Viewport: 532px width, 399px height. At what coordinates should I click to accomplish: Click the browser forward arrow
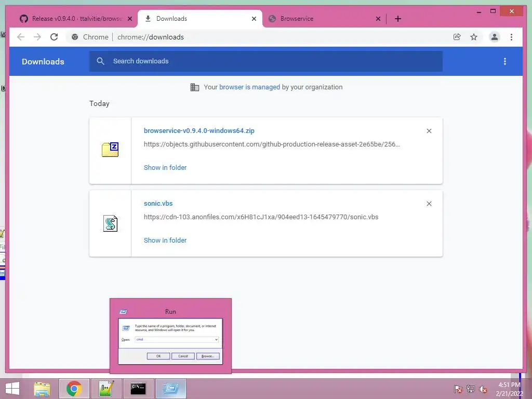pyautogui.click(x=37, y=37)
